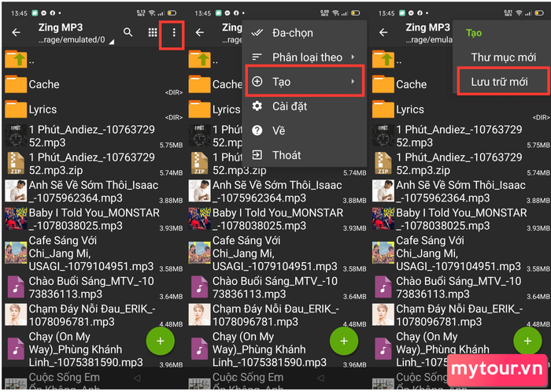
Task: Tap Cafe Sáng Với Chi album art, left screenshot
Action: [16, 253]
